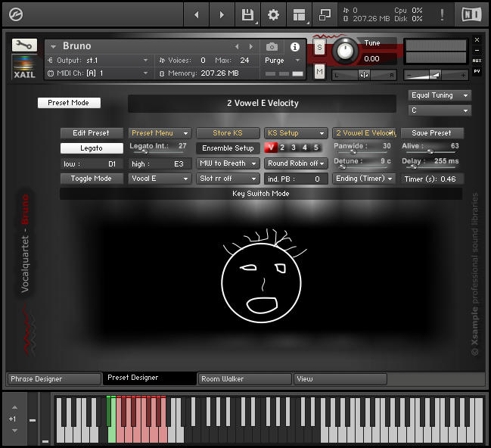Screen dimensions: 491x448
Task: Open instrument edit mode wrench icon
Action: [x=24, y=45]
